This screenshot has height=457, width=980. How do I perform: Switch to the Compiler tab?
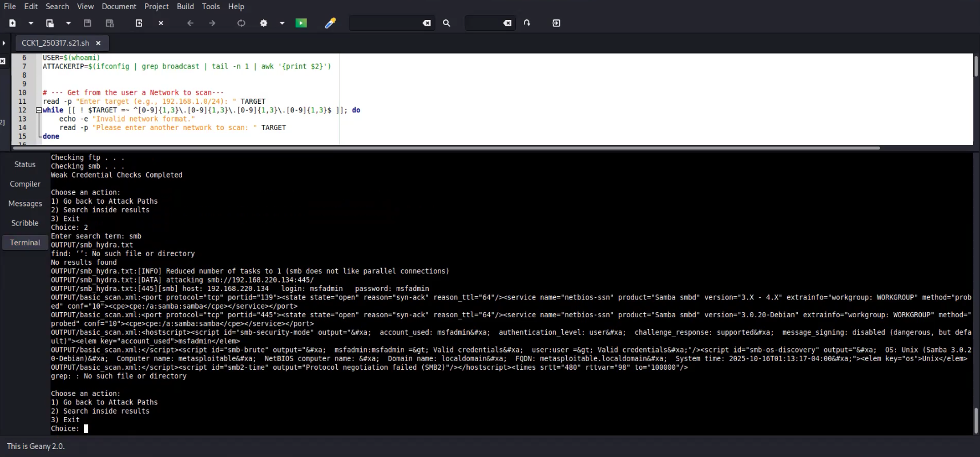(25, 184)
